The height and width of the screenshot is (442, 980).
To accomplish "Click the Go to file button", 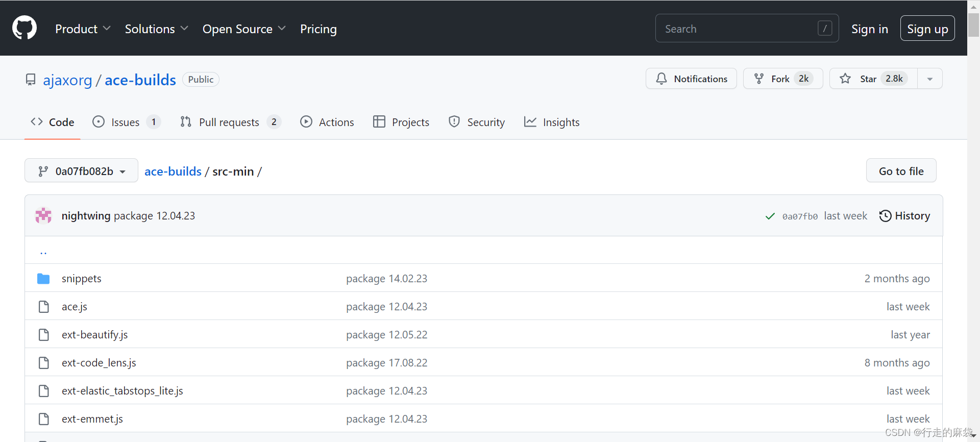I will point(901,170).
